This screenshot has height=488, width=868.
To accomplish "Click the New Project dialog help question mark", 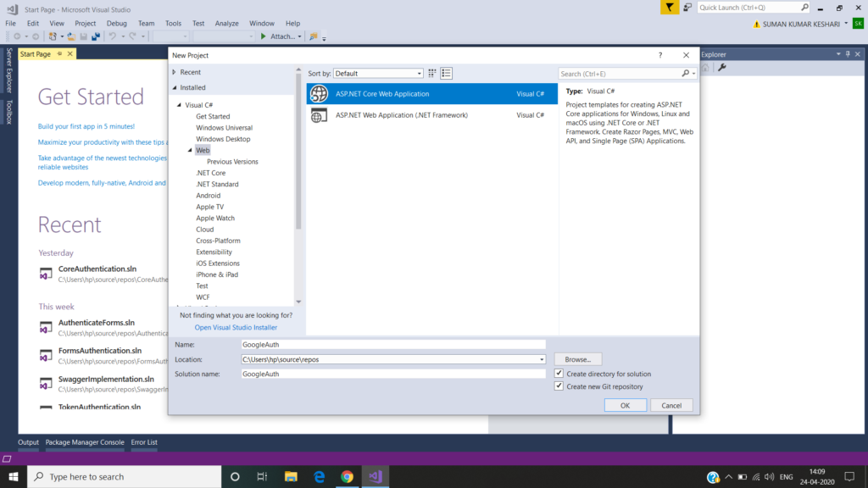I will 659,55.
